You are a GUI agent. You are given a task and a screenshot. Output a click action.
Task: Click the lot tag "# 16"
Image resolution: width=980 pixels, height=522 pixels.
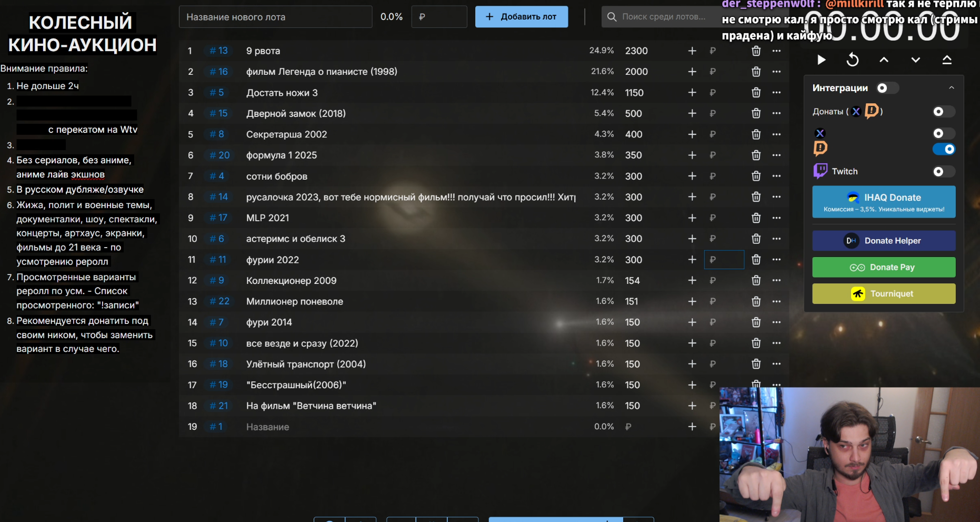(218, 72)
